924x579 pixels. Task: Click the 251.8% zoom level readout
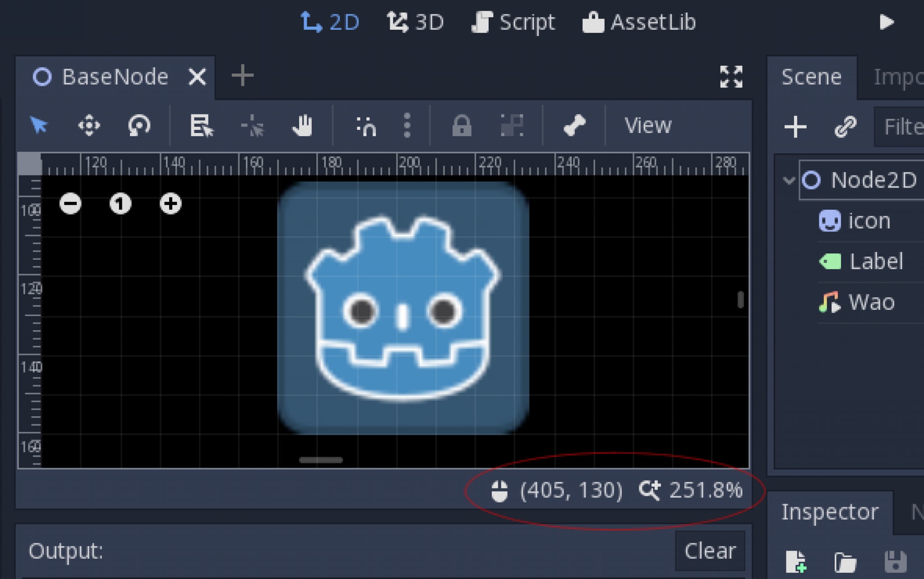tap(706, 490)
